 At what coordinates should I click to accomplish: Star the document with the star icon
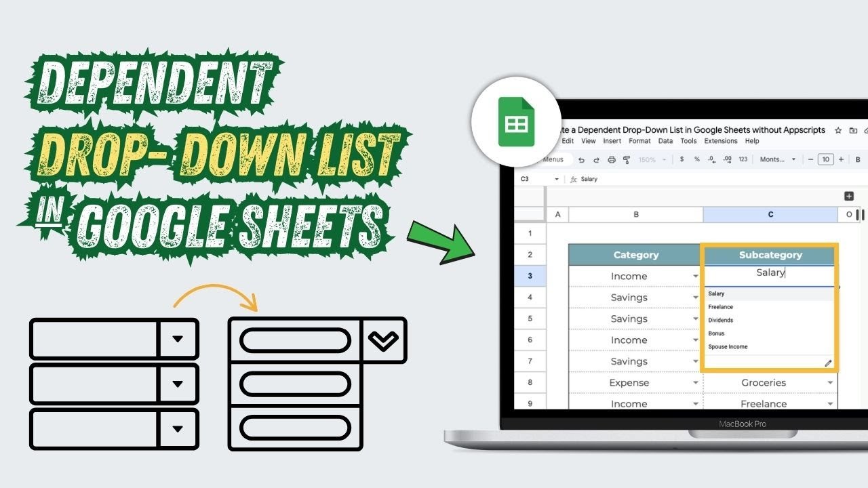pyautogui.click(x=838, y=130)
